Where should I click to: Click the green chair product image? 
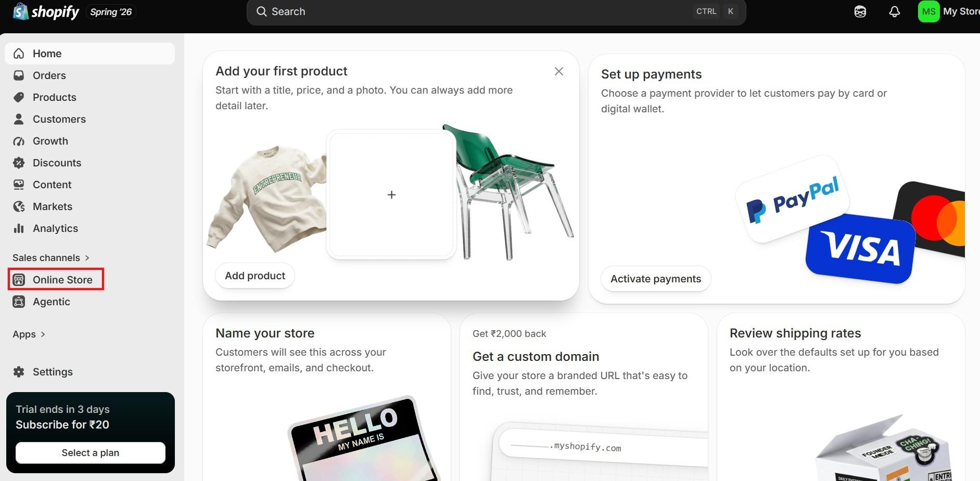coord(507,192)
